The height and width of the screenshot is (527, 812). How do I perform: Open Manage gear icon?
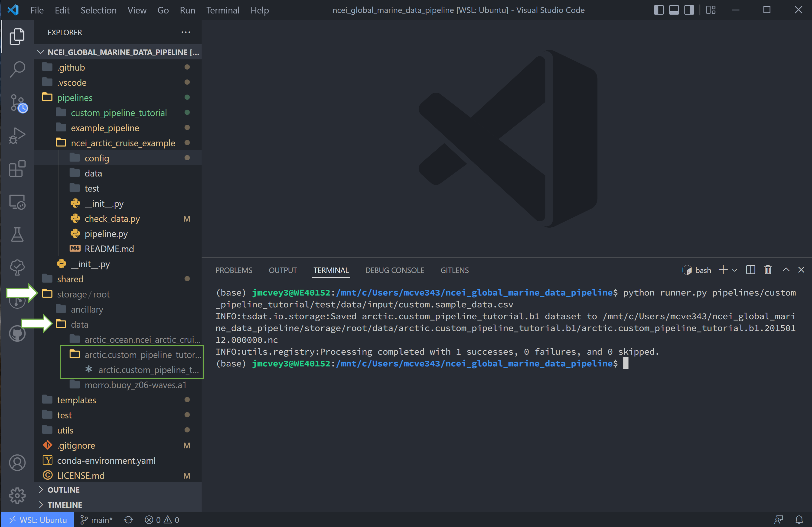[17, 496]
